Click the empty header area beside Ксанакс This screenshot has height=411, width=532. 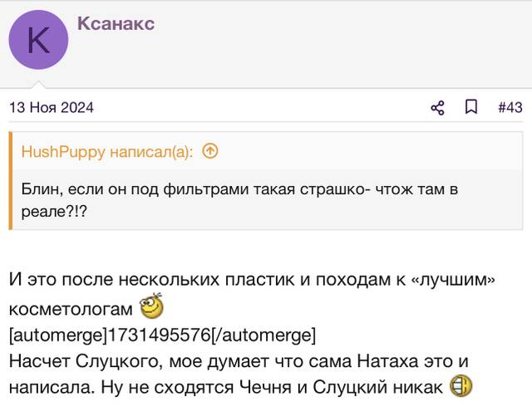pyautogui.click(x=339, y=44)
